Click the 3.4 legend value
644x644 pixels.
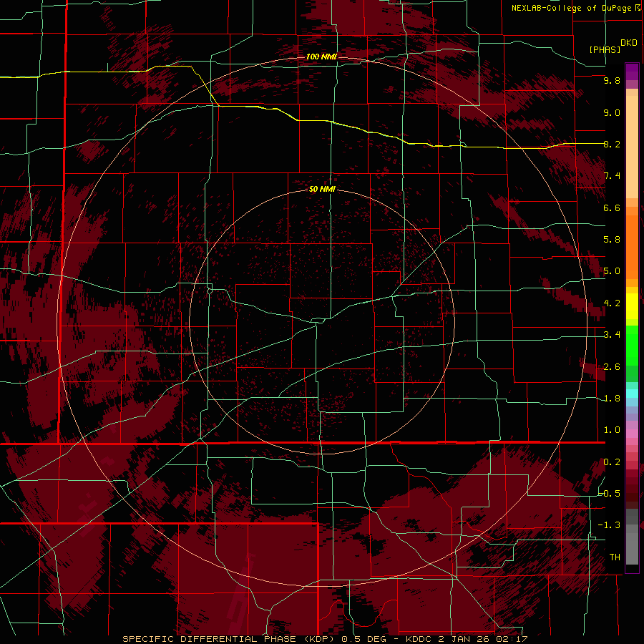(x=612, y=335)
